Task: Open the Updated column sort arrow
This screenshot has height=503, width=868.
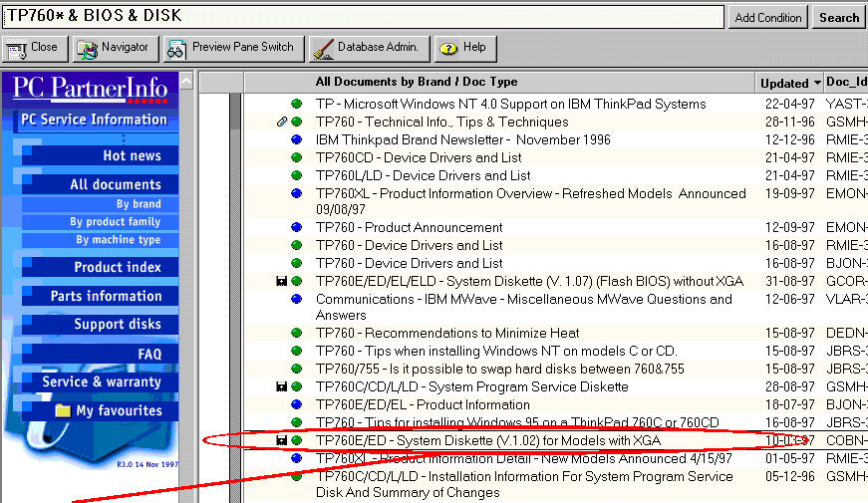Action: tap(817, 83)
